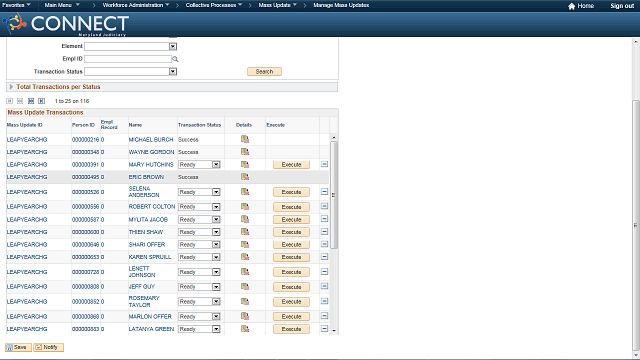Viewport: 640px width, 360px height.
Task: Click the transactions grid scrollbar thumb
Action: pyautogui.click(x=334, y=195)
